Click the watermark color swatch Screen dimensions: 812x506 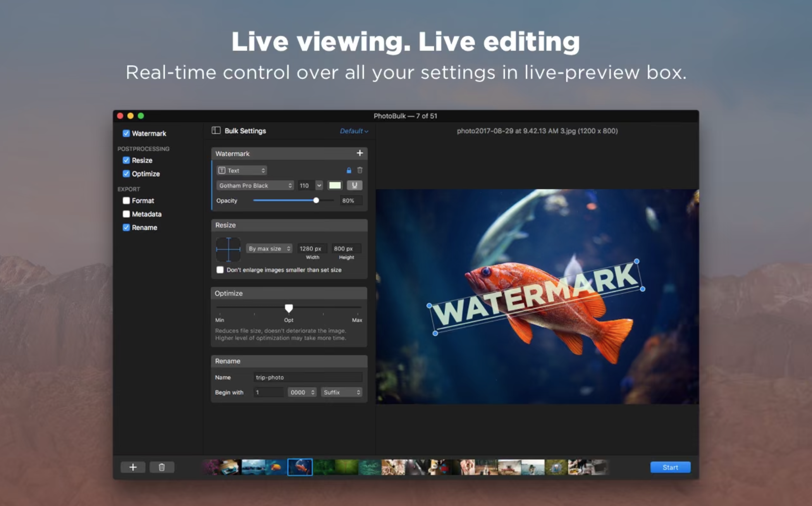(335, 186)
